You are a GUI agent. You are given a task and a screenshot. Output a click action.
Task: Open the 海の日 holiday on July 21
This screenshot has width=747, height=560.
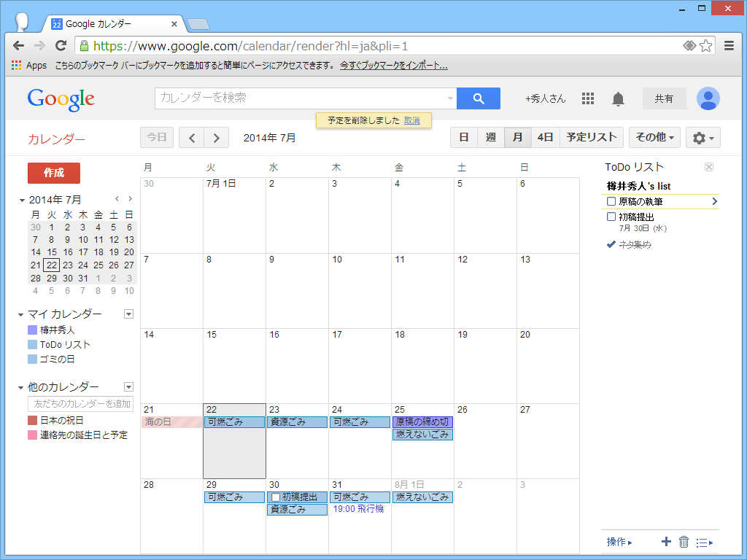[171, 422]
